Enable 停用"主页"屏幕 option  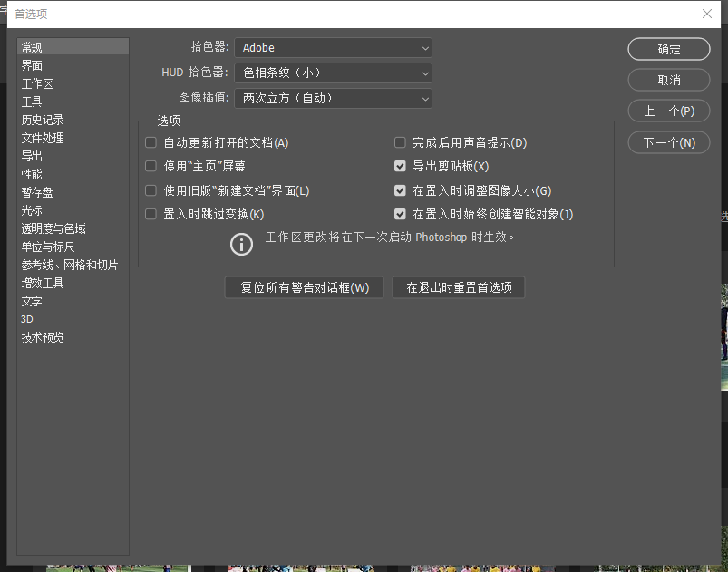click(150, 166)
